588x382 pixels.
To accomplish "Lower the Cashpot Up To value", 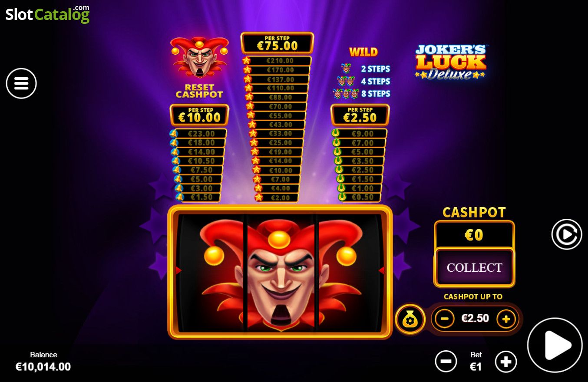I will click(x=444, y=319).
